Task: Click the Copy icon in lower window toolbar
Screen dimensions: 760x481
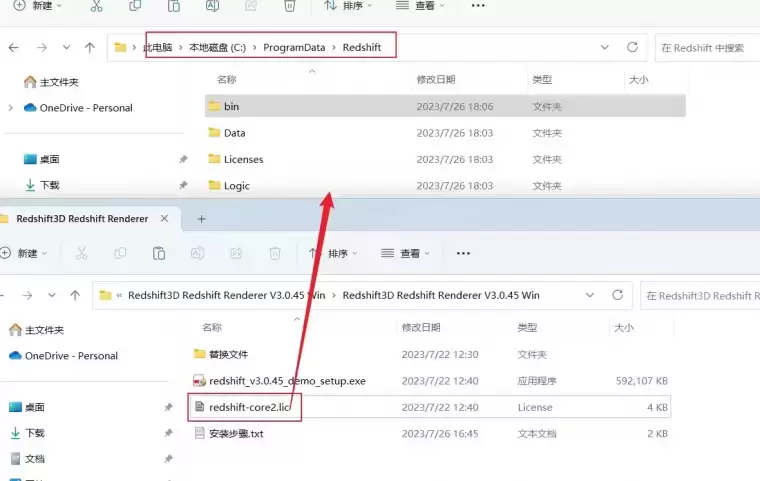Action: click(120, 253)
